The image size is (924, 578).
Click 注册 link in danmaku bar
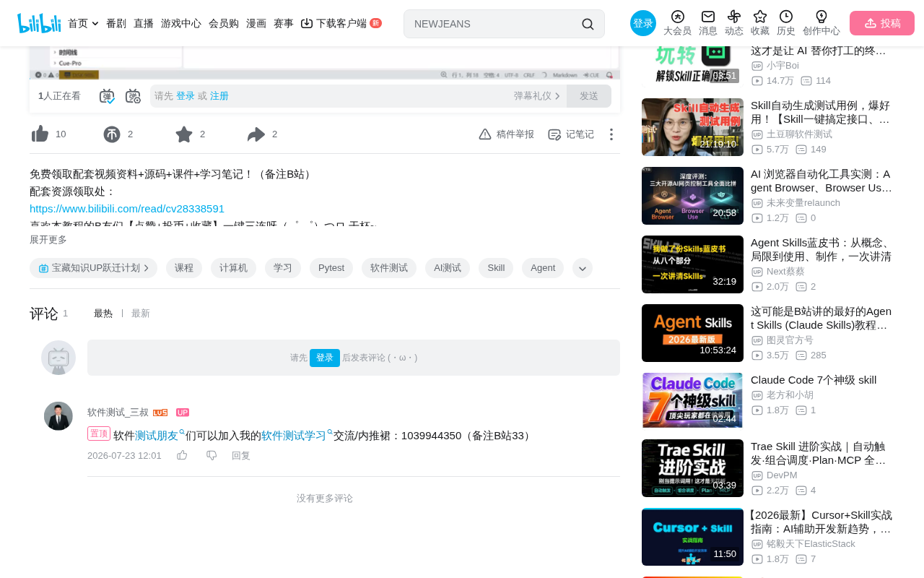(x=219, y=96)
